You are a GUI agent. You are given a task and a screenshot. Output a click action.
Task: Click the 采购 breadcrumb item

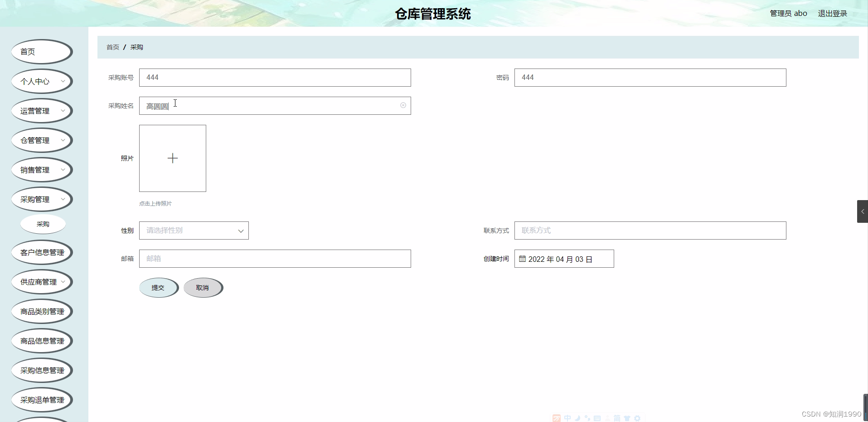coord(137,47)
